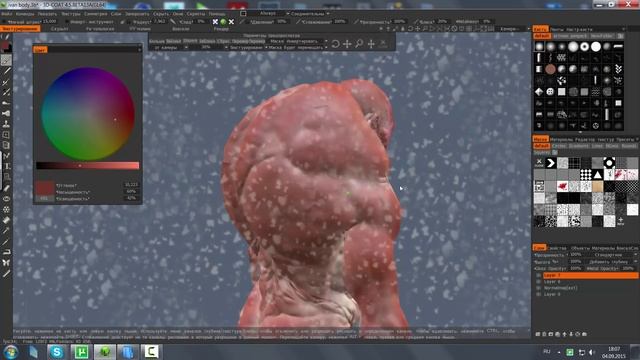640x360 pixels.
Task: Toggle the Инверт. инструмент checkbox
Action: click(x=67, y=22)
